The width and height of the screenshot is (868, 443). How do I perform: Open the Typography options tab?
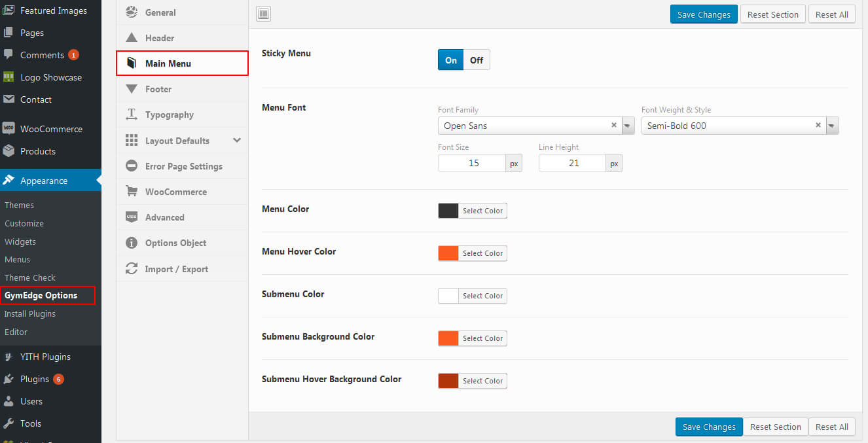pos(182,115)
